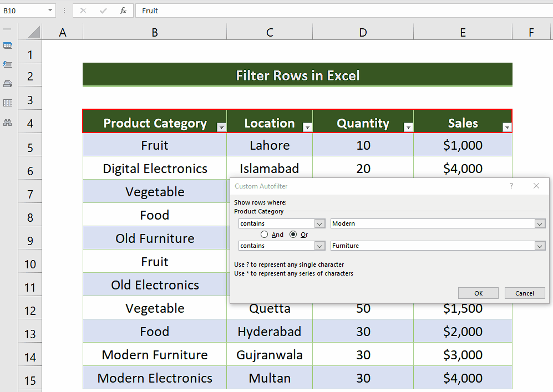Screen dimensions: 553x392
Task: Click the stacked sheets icon on the sidebar
Action: 8,84
